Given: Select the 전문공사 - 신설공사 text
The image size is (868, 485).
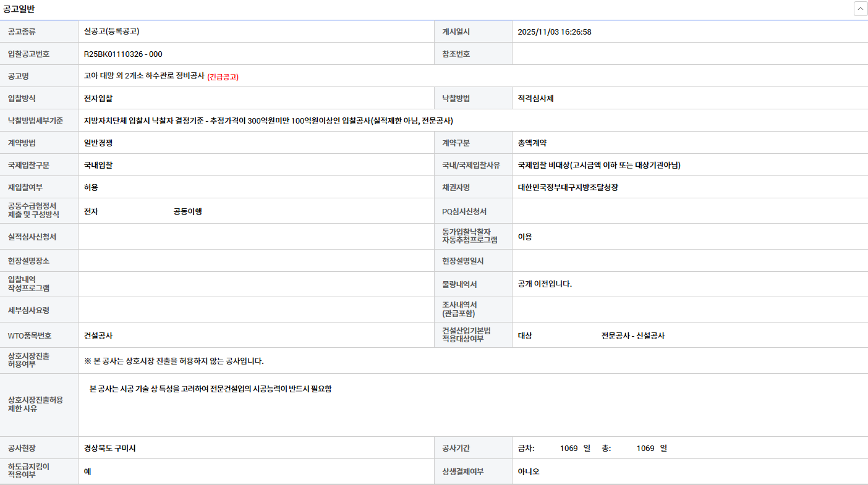Looking at the screenshot, I should (632, 335).
